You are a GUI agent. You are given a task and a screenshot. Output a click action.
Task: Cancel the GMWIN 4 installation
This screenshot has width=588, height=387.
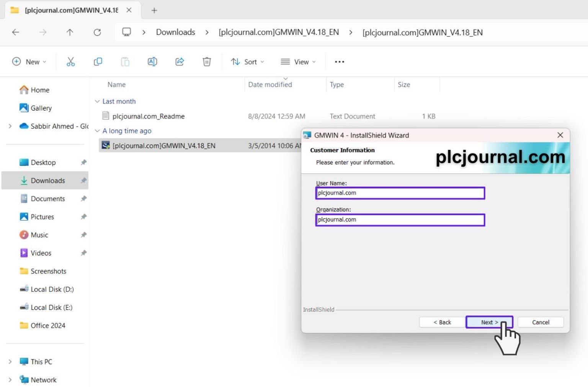click(x=540, y=322)
